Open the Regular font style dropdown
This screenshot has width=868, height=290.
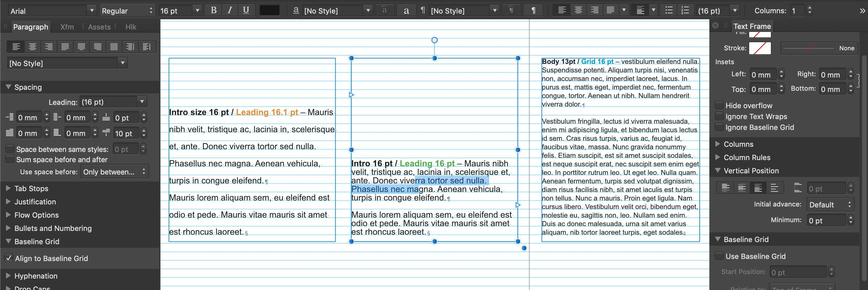[x=127, y=11]
